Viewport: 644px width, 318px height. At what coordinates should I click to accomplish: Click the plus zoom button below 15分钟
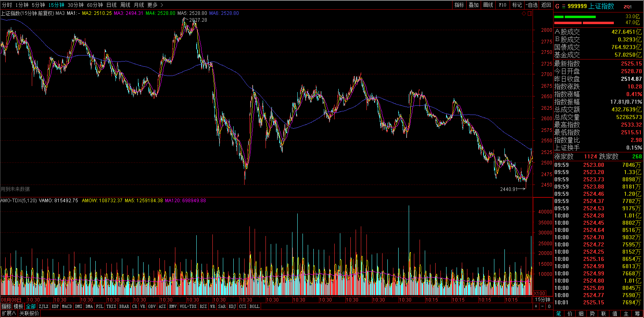click(536, 306)
